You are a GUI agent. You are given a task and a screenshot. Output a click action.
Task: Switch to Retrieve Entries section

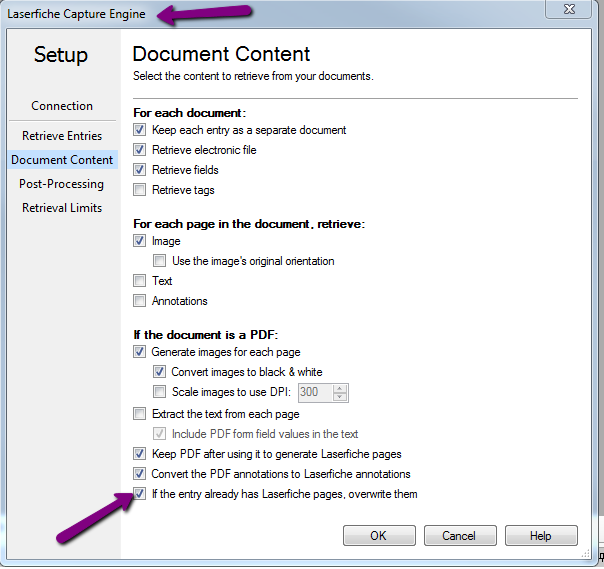(62, 136)
